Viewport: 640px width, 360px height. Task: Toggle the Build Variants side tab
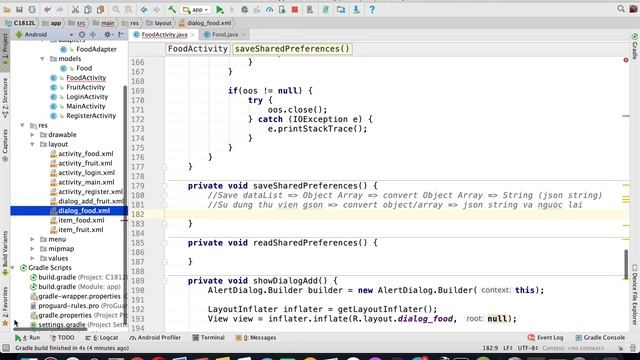[x=5, y=253]
